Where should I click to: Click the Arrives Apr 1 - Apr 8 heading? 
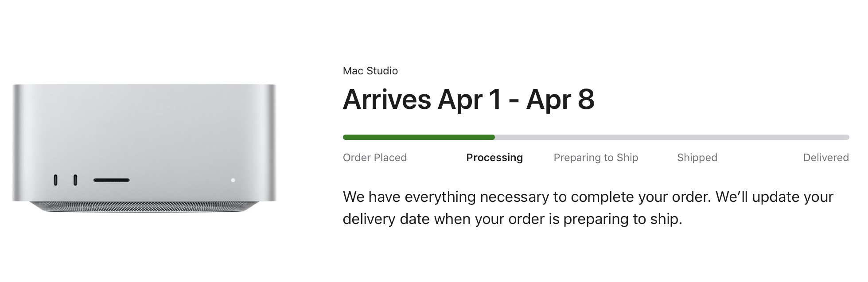[x=468, y=100]
